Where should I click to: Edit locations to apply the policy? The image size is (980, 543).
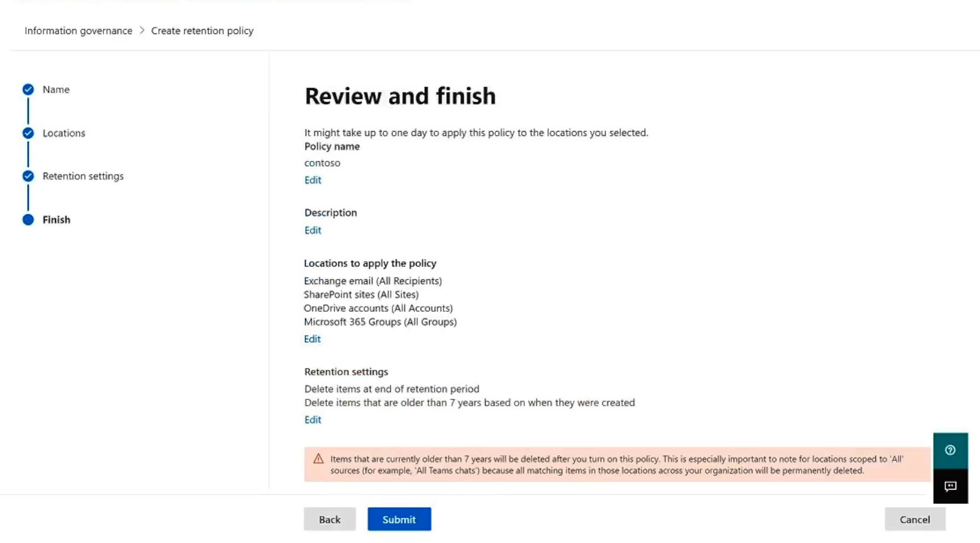pyautogui.click(x=312, y=339)
